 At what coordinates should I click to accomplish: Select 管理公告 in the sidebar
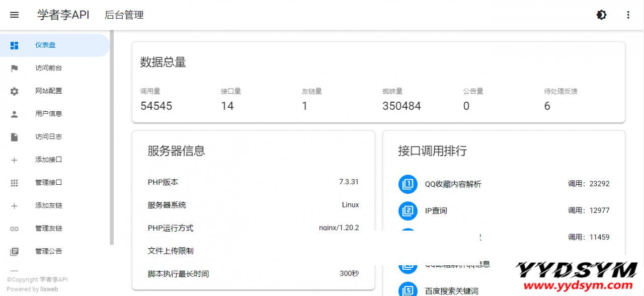pyautogui.click(x=48, y=251)
